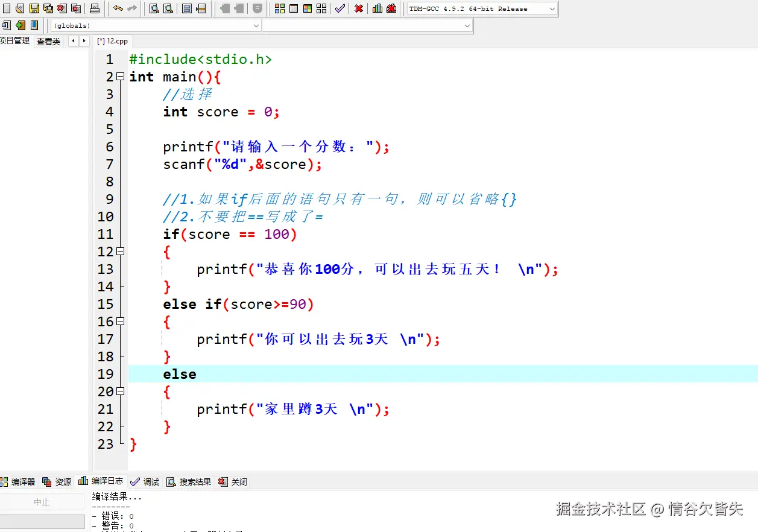Image resolution: width=758 pixels, height=532 pixels.
Task: Open the 调试 bottom tab
Action: [x=145, y=481]
